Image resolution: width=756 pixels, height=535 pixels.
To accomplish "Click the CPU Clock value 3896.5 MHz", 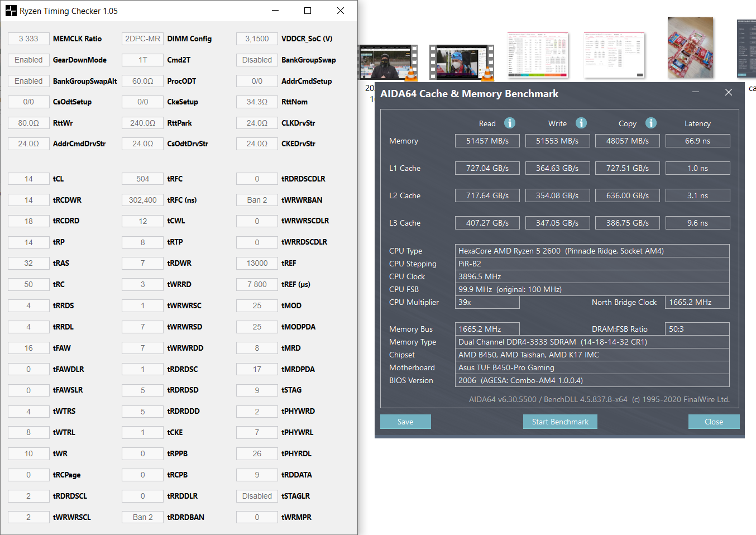I will (592, 276).
